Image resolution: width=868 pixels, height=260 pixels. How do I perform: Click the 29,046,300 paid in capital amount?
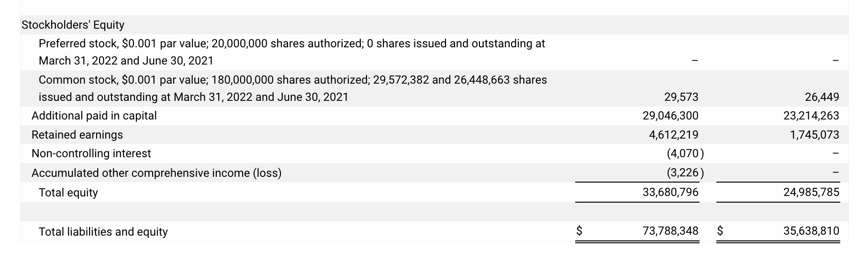point(670,116)
